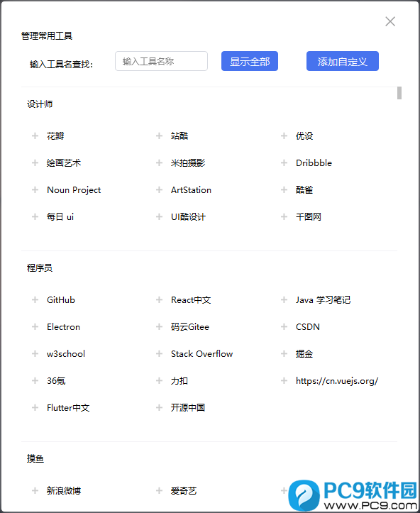Add Noun Project with plus icon

[x=35, y=189]
